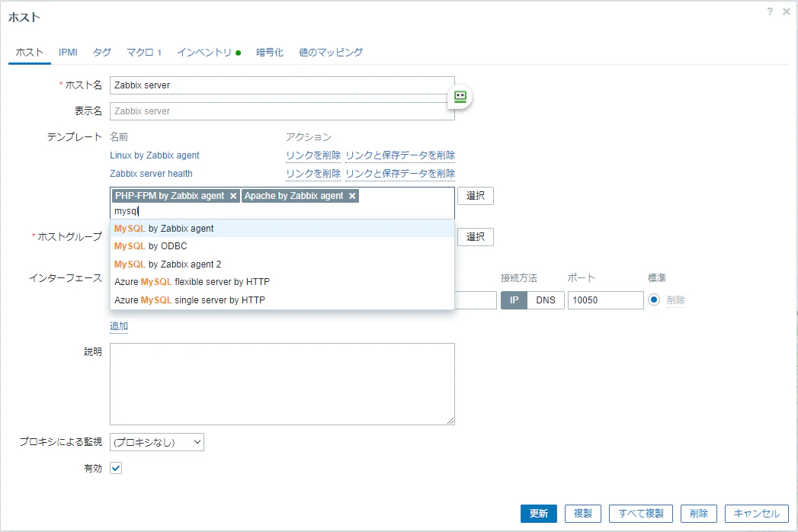The height and width of the screenshot is (532, 798).
Task: Click the 表示名 input field
Action: (x=282, y=111)
